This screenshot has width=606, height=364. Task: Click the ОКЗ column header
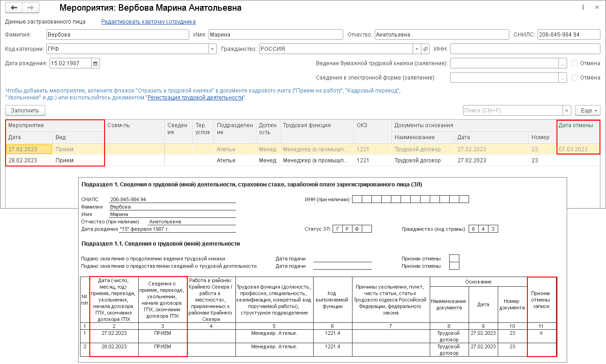pyautogui.click(x=372, y=131)
